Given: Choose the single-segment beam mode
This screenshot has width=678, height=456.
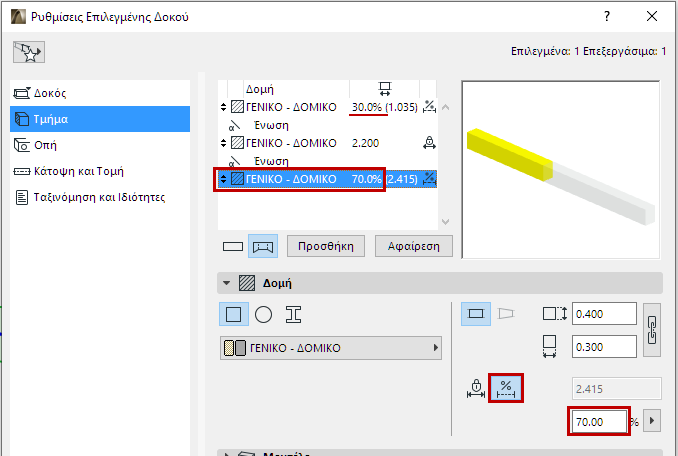Looking at the screenshot, I should [233, 246].
